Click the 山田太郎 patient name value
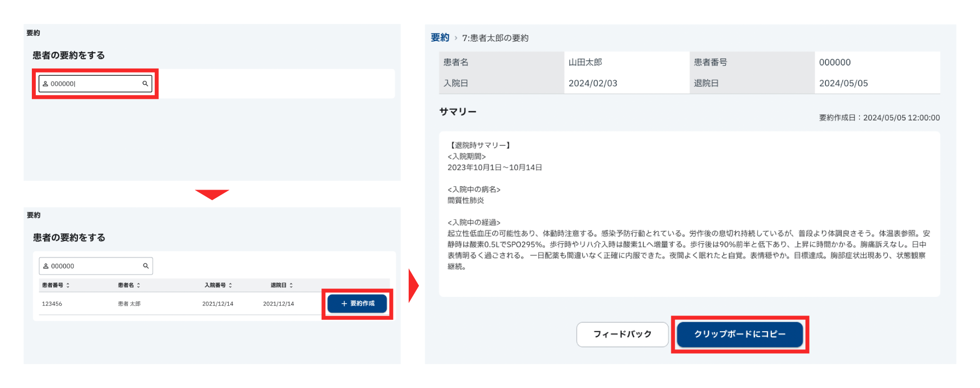Viewport: 980px width, 388px height. point(585,62)
